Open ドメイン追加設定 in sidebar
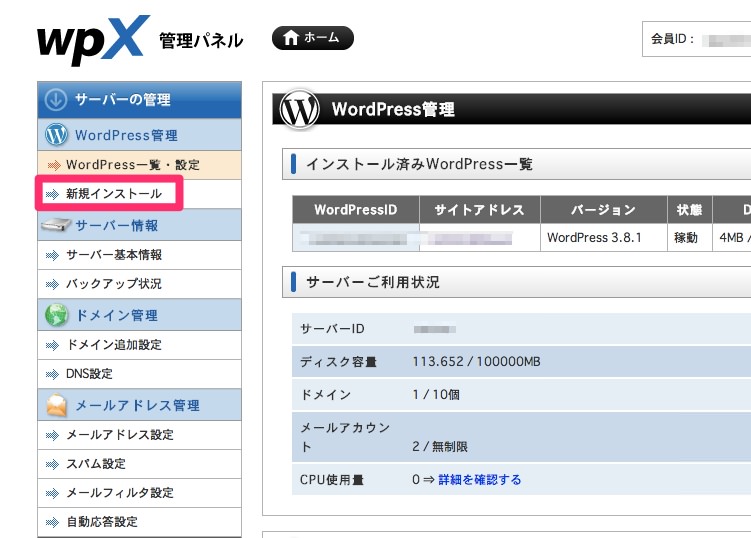751x538 pixels. pos(139,345)
